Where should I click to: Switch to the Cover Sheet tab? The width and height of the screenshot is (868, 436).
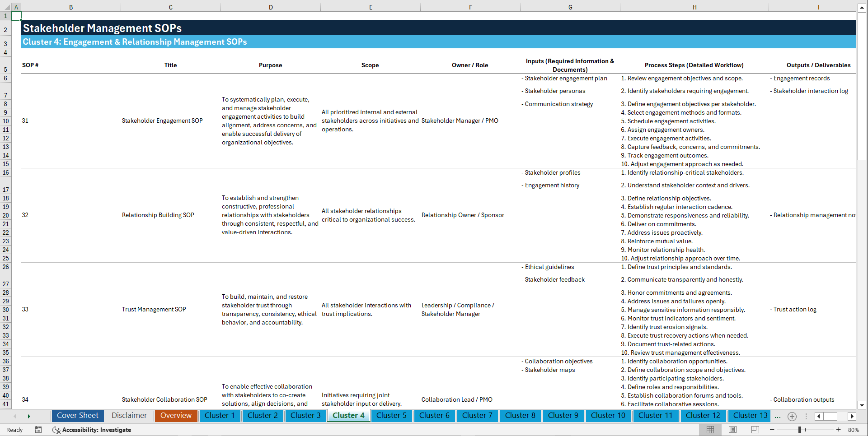point(77,416)
